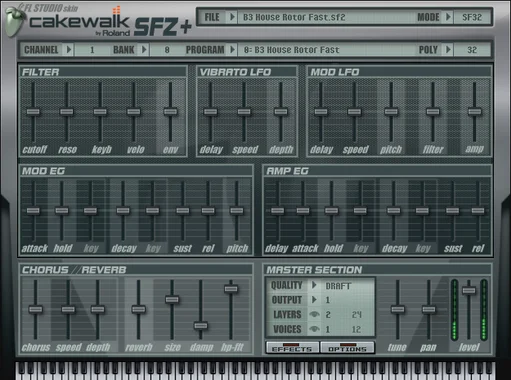Click the Mod LFO amp slider handle

pyautogui.click(x=474, y=112)
